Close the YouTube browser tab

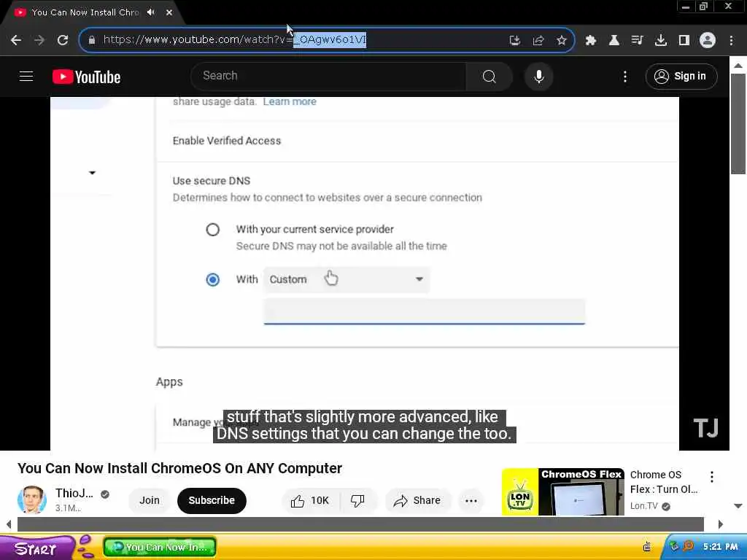(169, 12)
